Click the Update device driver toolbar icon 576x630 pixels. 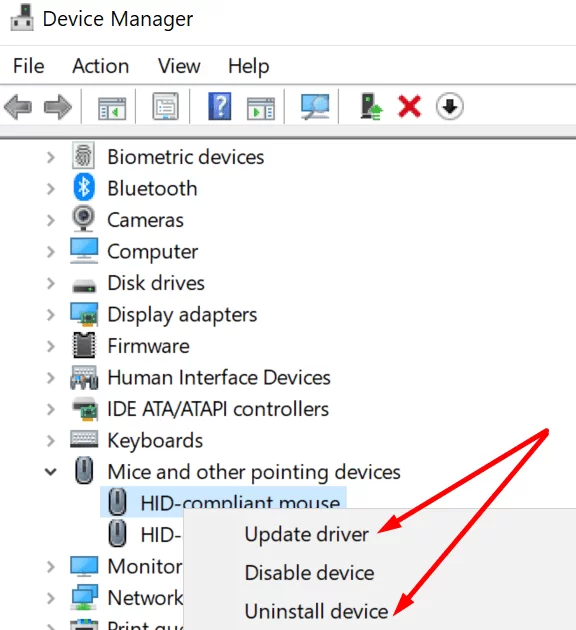click(371, 106)
